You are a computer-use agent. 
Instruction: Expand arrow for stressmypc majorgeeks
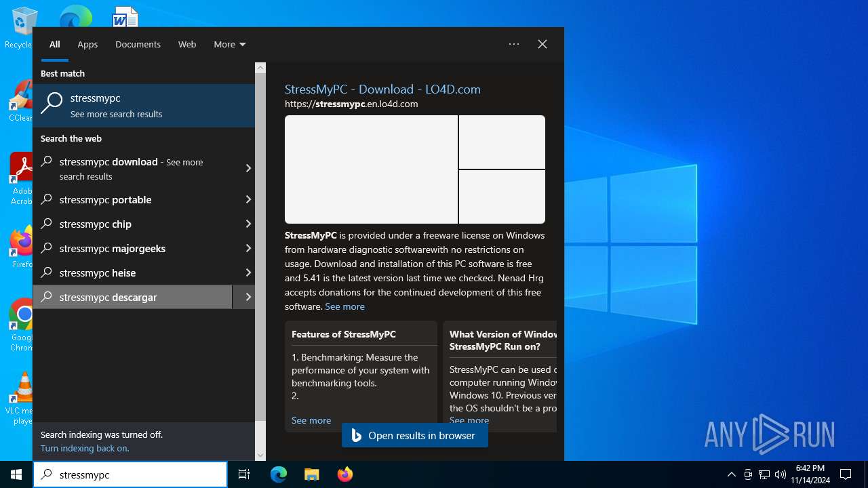click(248, 249)
